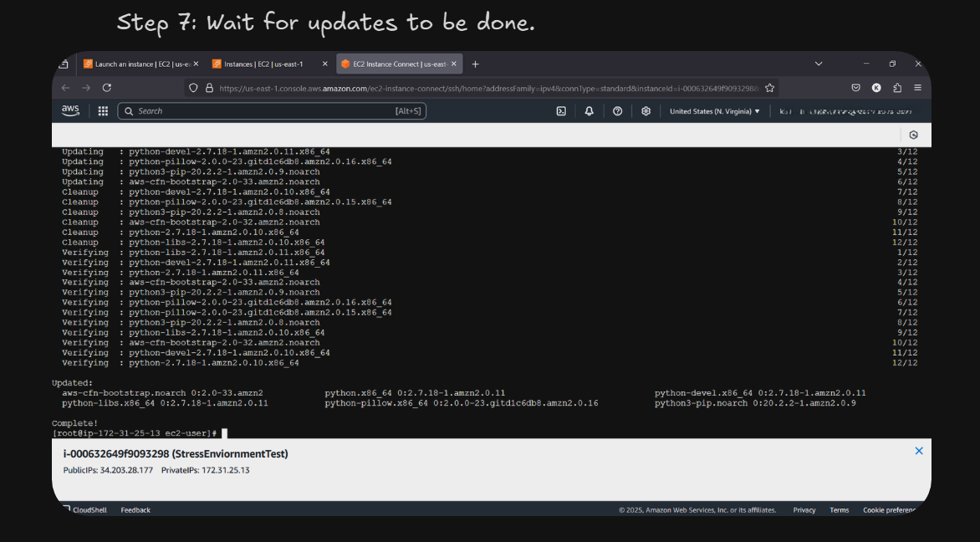Switch to the Launch an instance tab
The height and width of the screenshot is (542, 980).
tap(141, 64)
